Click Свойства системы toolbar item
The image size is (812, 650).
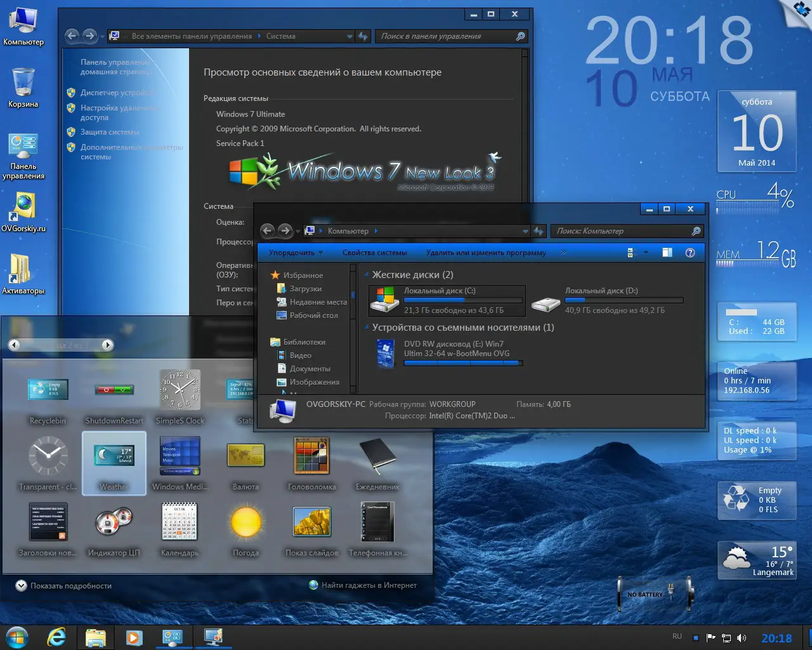pos(374,253)
